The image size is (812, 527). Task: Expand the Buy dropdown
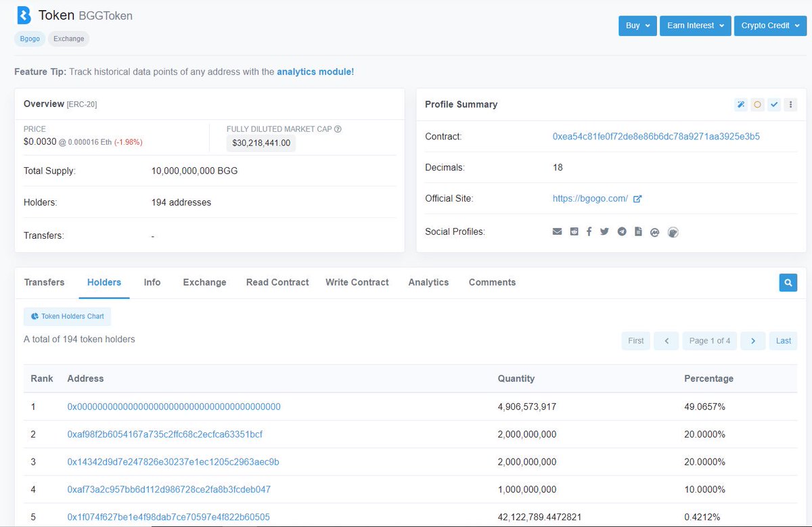(637, 26)
